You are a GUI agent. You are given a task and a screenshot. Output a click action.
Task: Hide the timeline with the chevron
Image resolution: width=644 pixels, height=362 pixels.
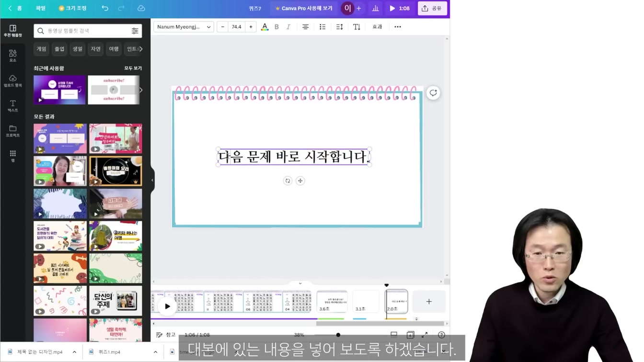[300, 283]
